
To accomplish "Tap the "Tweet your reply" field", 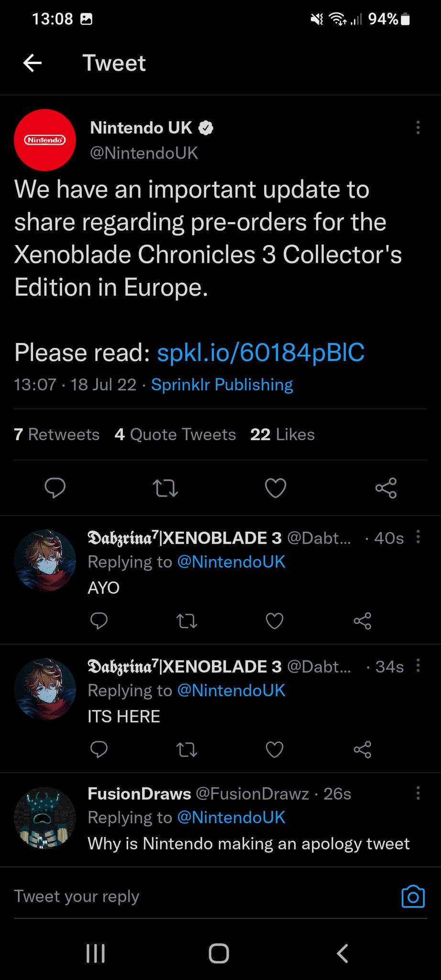I will pos(191,896).
